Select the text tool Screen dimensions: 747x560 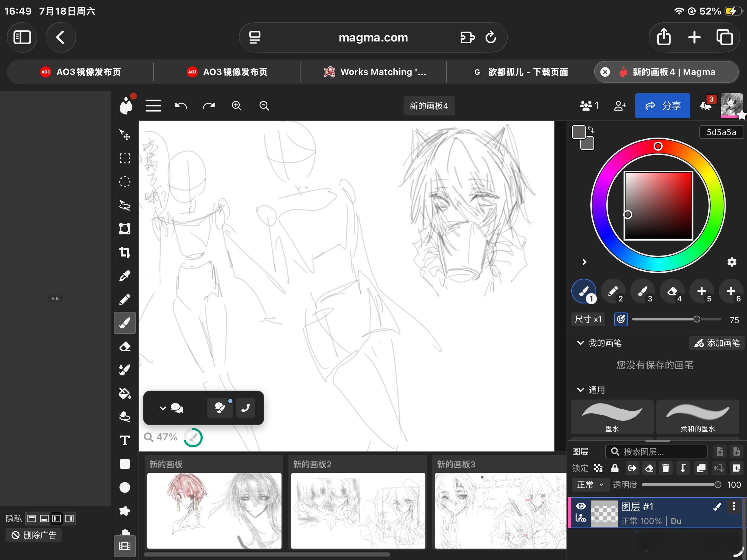point(125,440)
